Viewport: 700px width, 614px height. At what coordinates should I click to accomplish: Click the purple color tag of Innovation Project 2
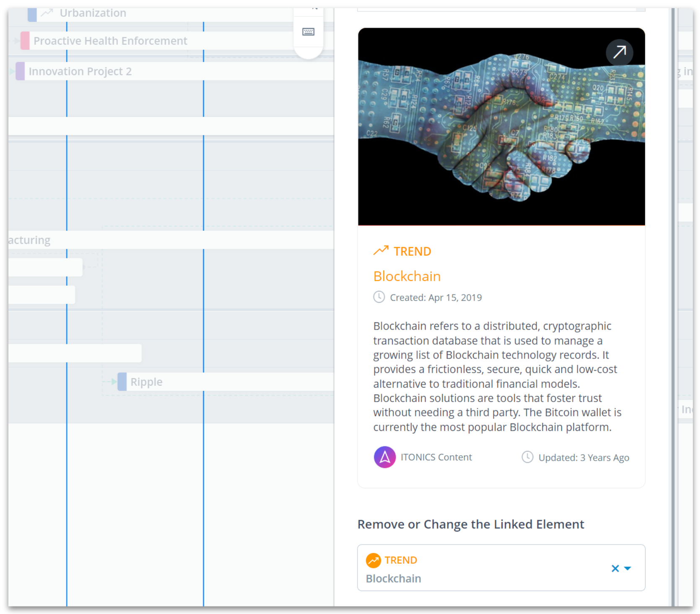(20, 71)
